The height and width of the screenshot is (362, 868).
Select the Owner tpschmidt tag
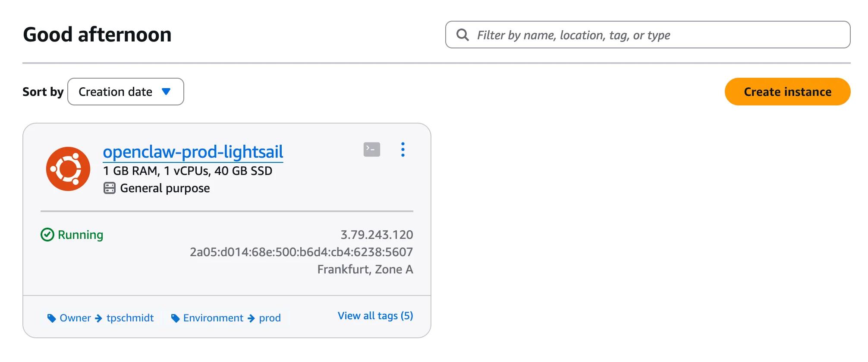(107, 318)
